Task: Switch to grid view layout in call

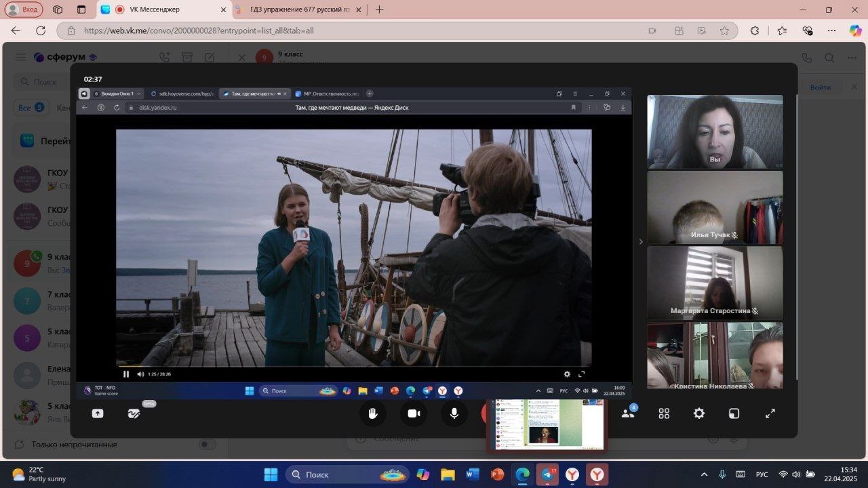Action: [x=664, y=413]
